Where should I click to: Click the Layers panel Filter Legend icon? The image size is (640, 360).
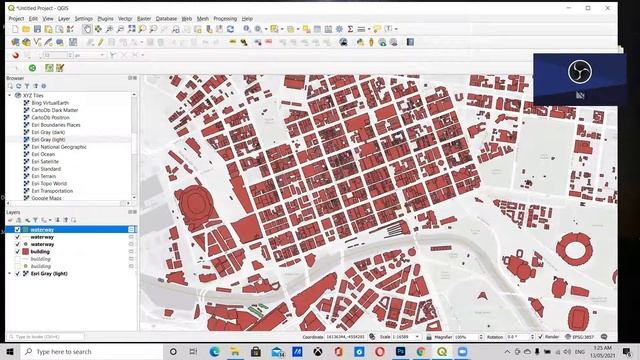pyautogui.click(x=35, y=220)
